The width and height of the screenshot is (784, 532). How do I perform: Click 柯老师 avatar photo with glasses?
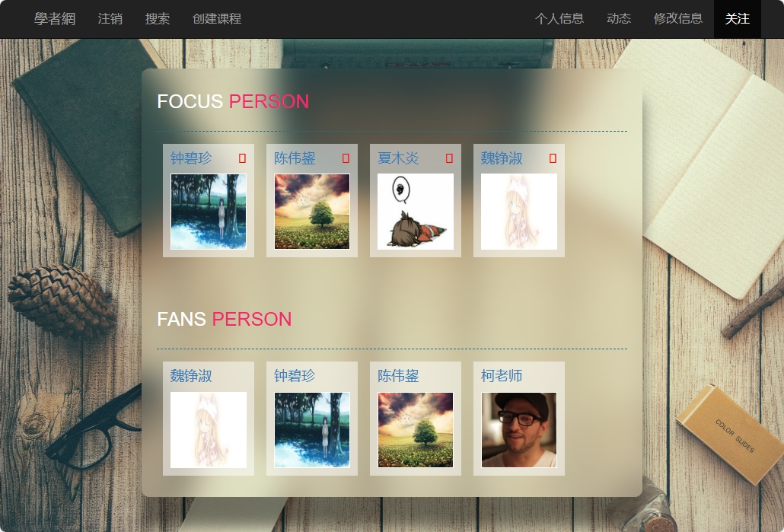[x=519, y=430]
